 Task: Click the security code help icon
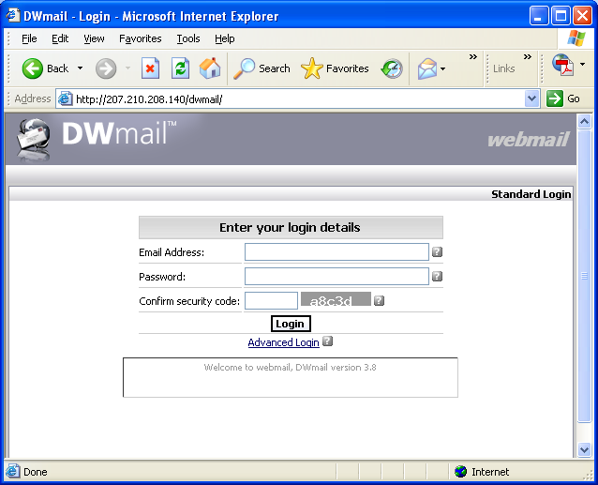(x=379, y=300)
